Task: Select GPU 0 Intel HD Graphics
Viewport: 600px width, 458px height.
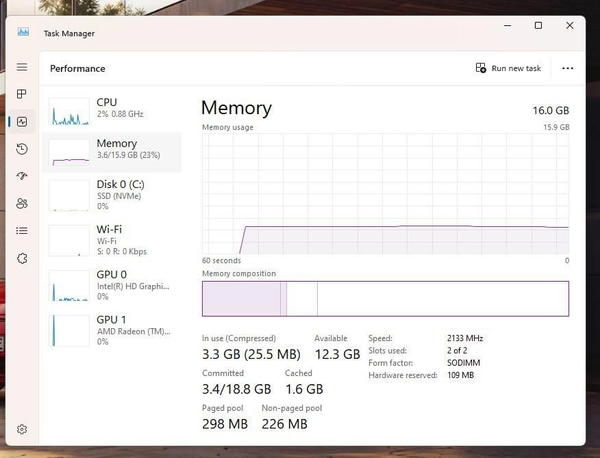Action: 112,285
